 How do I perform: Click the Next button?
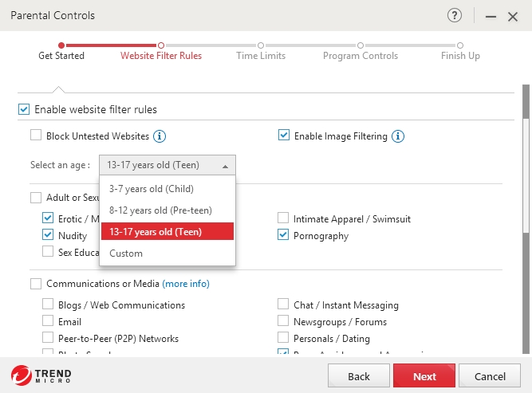tap(424, 376)
